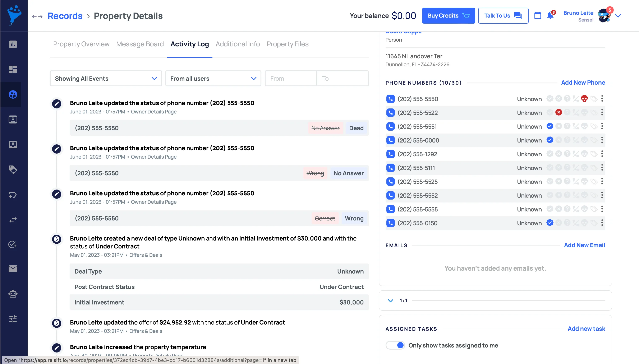Switch to the Message Board tab
639x364 pixels.
140,44
